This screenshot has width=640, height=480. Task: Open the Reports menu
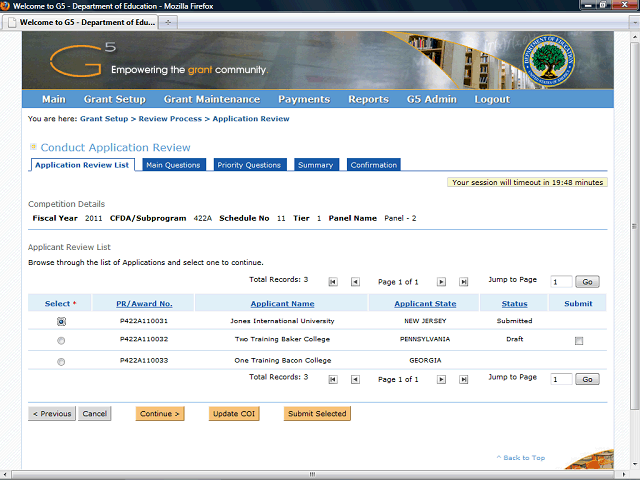pos(369,99)
